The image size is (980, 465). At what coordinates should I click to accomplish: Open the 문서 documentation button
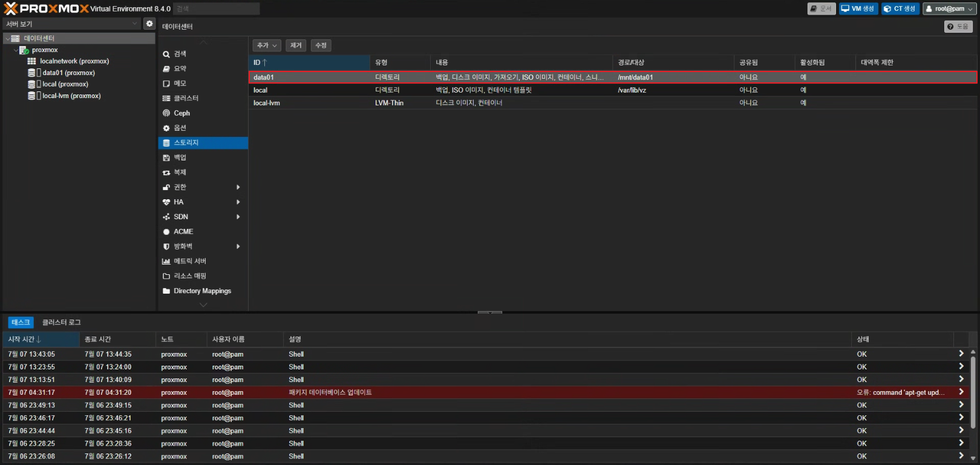(822, 8)
